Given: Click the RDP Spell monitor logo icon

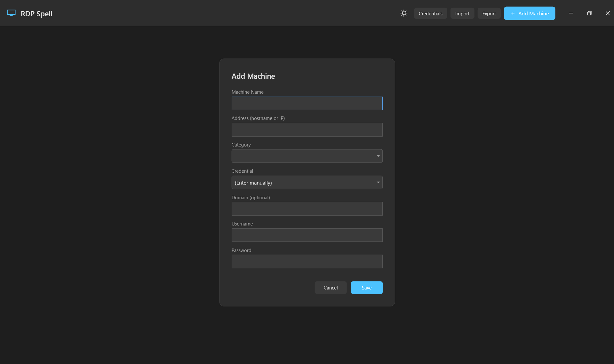Looking at the screenshot, I should pyautogui.click(x=12, y=13).
